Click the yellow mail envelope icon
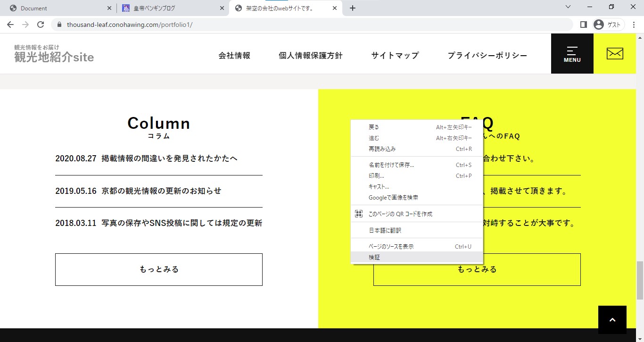The image size is (644, 342). coord(615,54)
